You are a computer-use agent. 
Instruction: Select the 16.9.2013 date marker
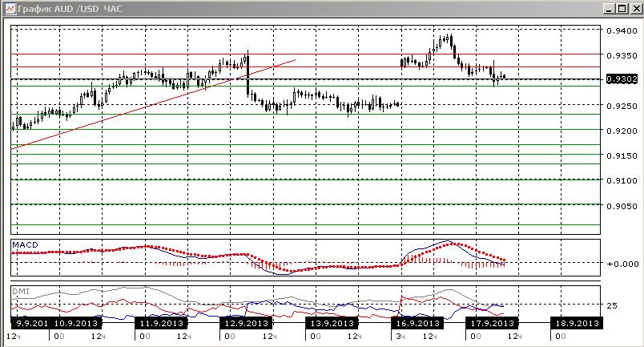click(417, 323)
